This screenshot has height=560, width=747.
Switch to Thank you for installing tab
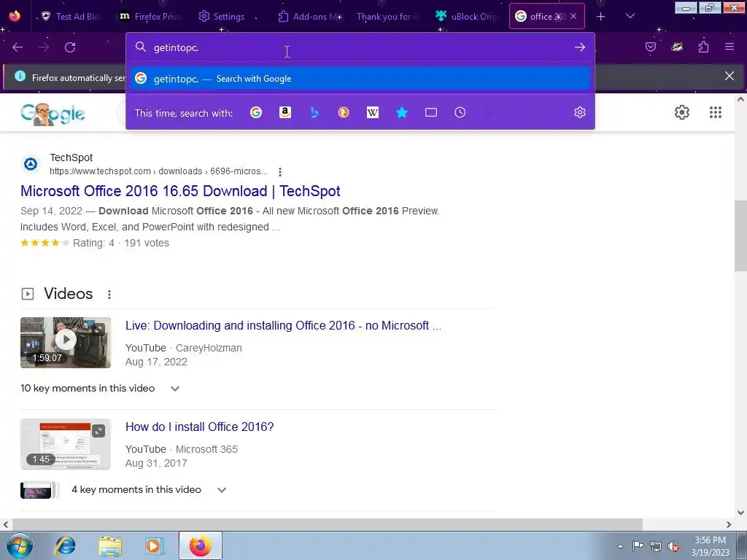pos(388,17)
